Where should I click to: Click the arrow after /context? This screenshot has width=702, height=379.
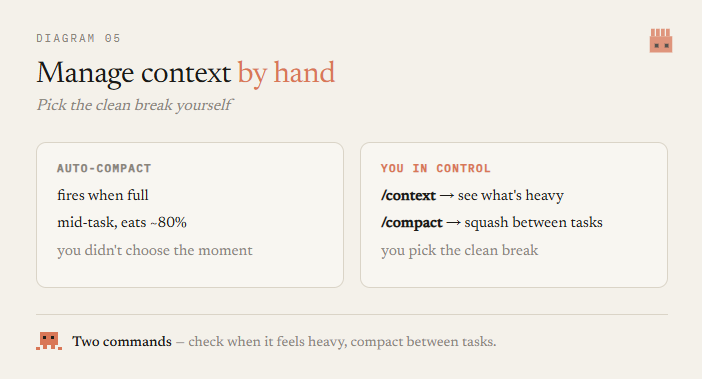[x=447, y=196]
